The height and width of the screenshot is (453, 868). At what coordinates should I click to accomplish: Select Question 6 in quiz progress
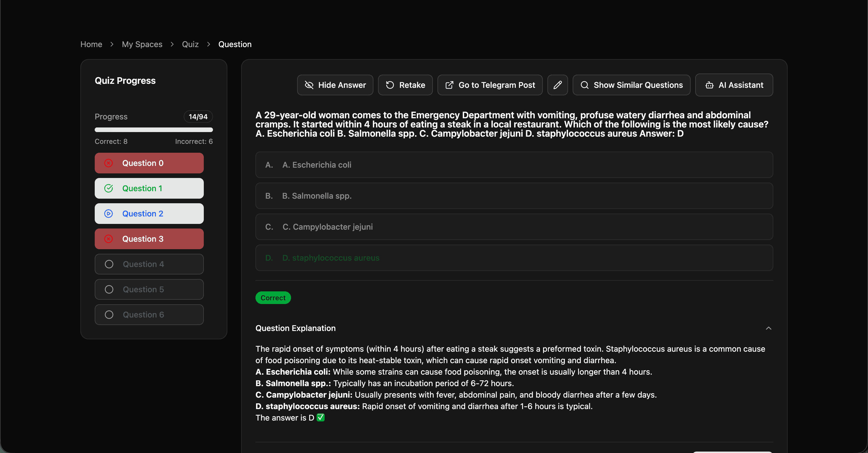pyautogui.click(x=149, y=315)
